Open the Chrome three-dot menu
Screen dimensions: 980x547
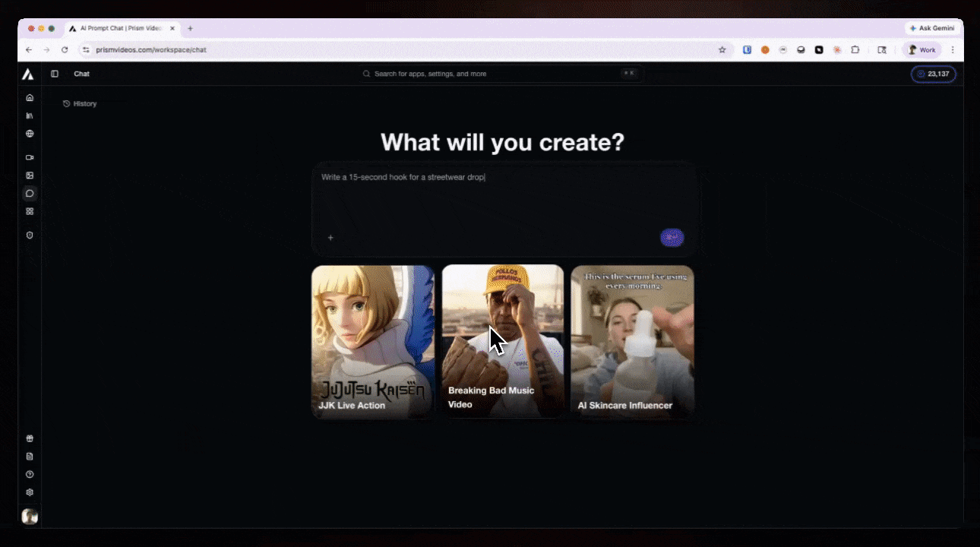click(x=953, y=49)
